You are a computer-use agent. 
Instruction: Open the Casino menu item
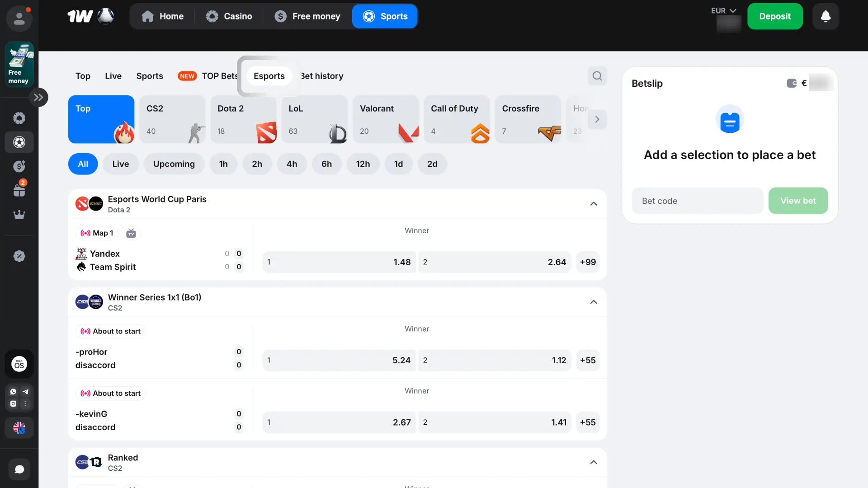[229, 16]
